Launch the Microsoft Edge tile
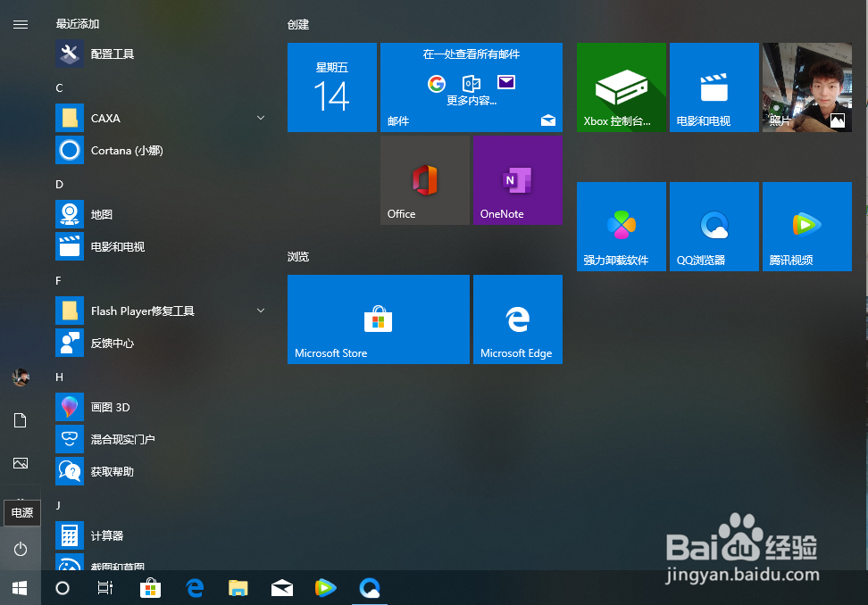868x605 pixels. (518, 319)
